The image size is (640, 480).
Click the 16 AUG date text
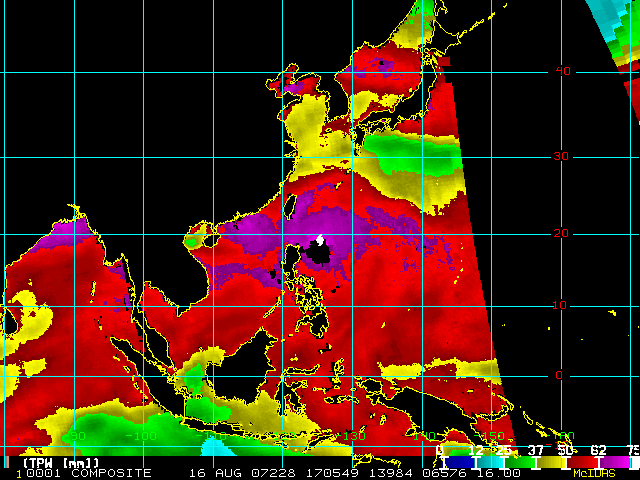[x=216, y=473]
